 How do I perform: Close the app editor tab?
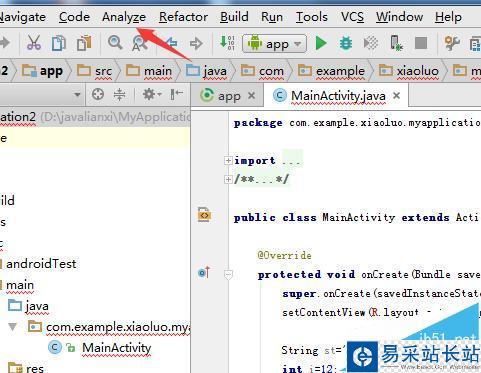tap(252, 96)
